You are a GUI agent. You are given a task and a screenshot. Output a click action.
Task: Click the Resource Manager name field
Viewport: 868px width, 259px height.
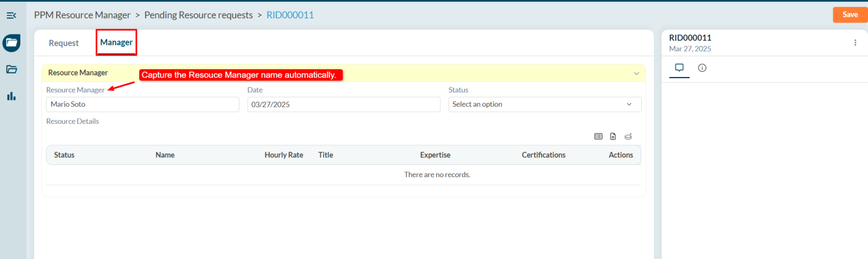[143, 104]
